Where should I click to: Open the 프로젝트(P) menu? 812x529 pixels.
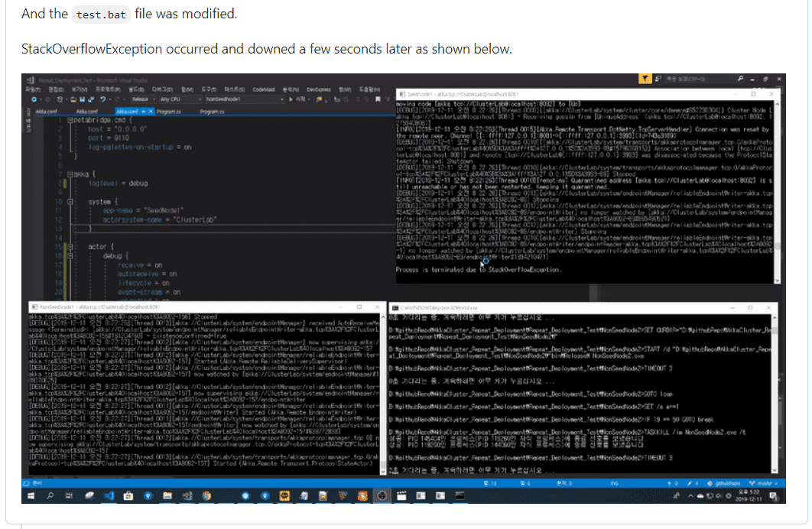click(x=108, y=89)
